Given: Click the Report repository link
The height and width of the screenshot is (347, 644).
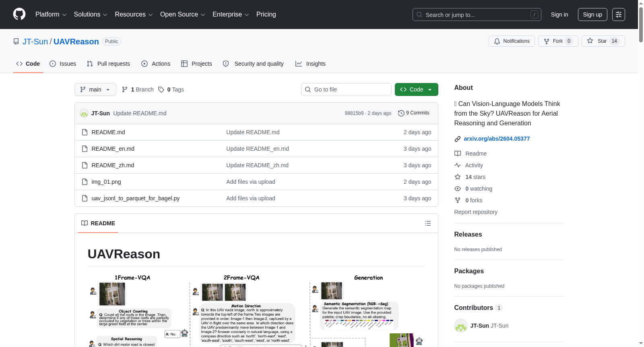Looking at the screenshot, I should (x=476, y=212).
